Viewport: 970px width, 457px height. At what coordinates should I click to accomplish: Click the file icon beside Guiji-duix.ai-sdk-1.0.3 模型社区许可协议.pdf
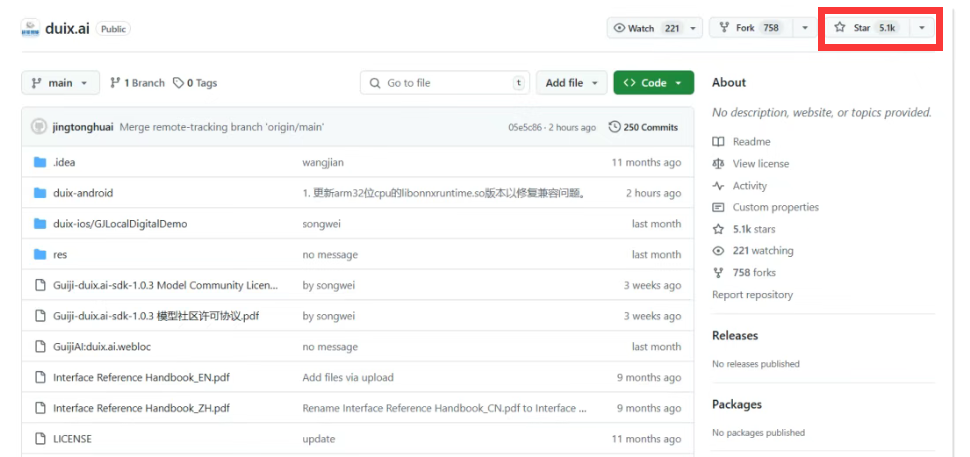(x=40, y=316)
